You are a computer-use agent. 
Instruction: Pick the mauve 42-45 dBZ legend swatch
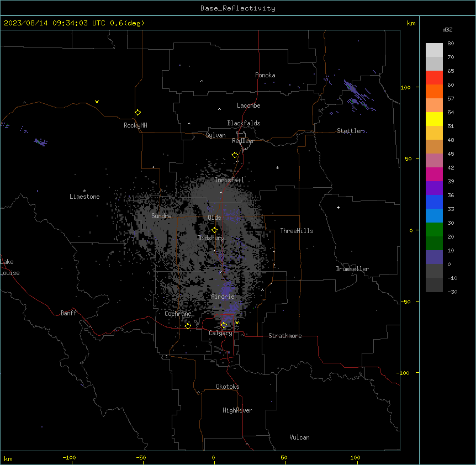(x=434, y=161)
